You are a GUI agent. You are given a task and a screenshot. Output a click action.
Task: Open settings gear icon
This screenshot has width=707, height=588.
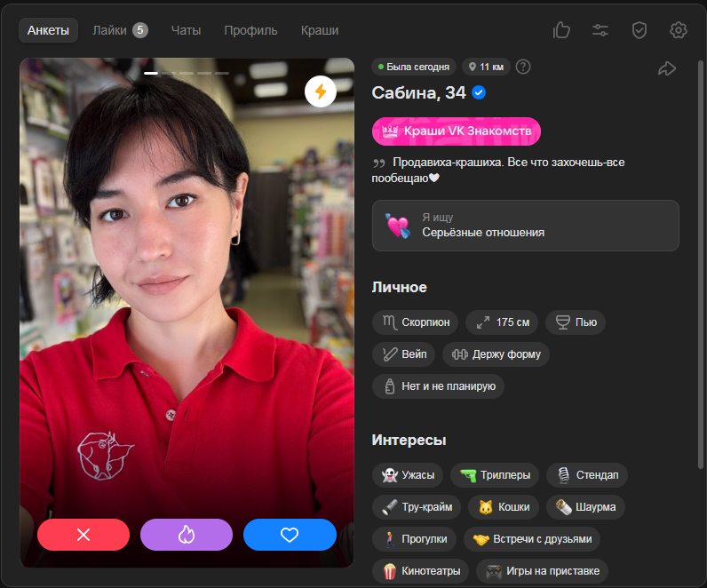click(679, 30)
